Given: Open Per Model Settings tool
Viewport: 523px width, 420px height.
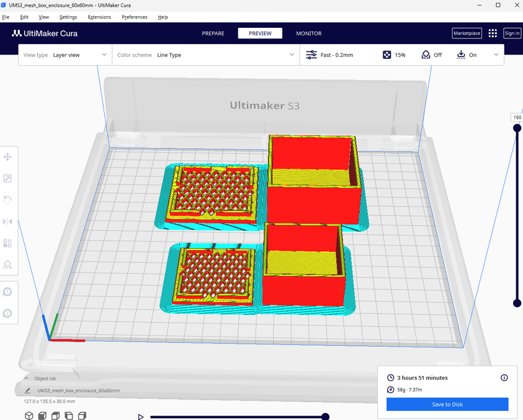Looking at the screenshot, I should click(x=7, y=243).
